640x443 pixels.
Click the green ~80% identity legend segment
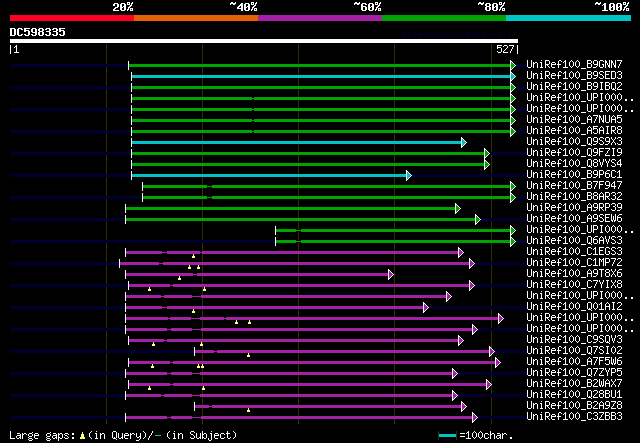tap(444, 18)
